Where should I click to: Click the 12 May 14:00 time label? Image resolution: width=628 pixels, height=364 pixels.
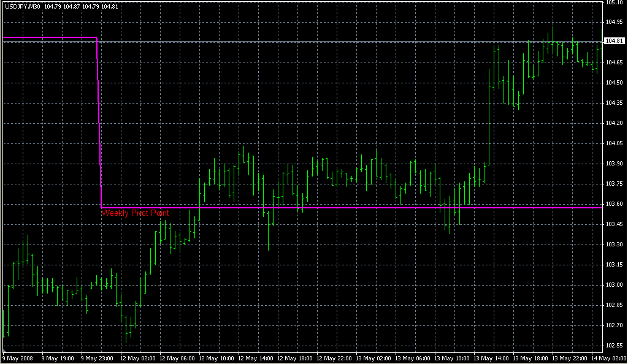click(255, 358)
